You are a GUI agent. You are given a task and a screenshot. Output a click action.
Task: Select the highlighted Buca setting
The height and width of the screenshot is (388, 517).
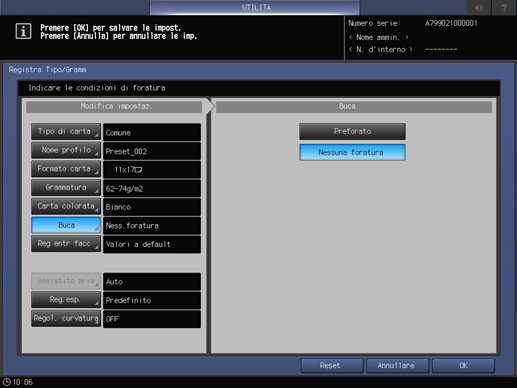(x=66, y=225)
